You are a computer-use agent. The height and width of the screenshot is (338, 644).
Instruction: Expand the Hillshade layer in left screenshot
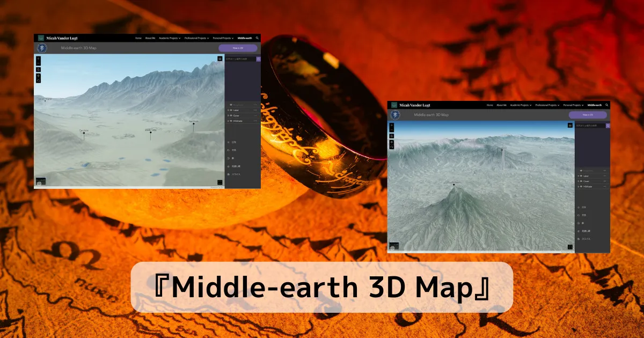(x=228, y=121)
